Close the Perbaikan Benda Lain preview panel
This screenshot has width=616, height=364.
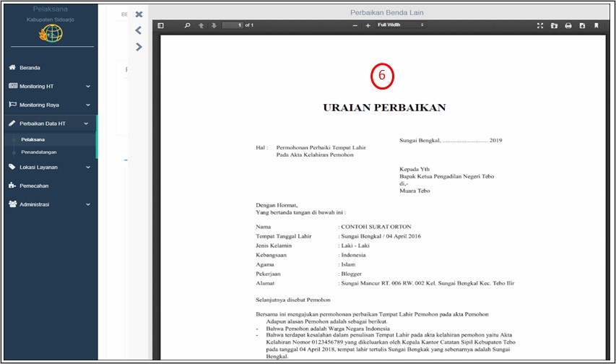coord(139,14)
